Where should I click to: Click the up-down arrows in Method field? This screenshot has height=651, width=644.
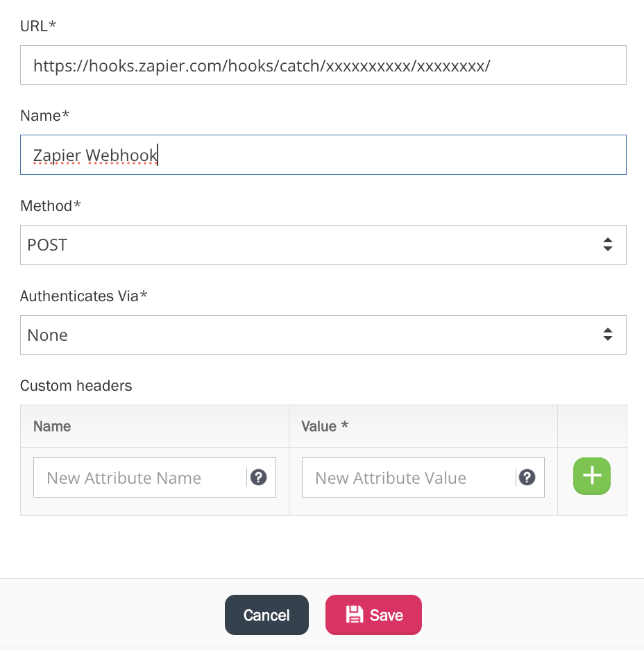pos(607,244)
